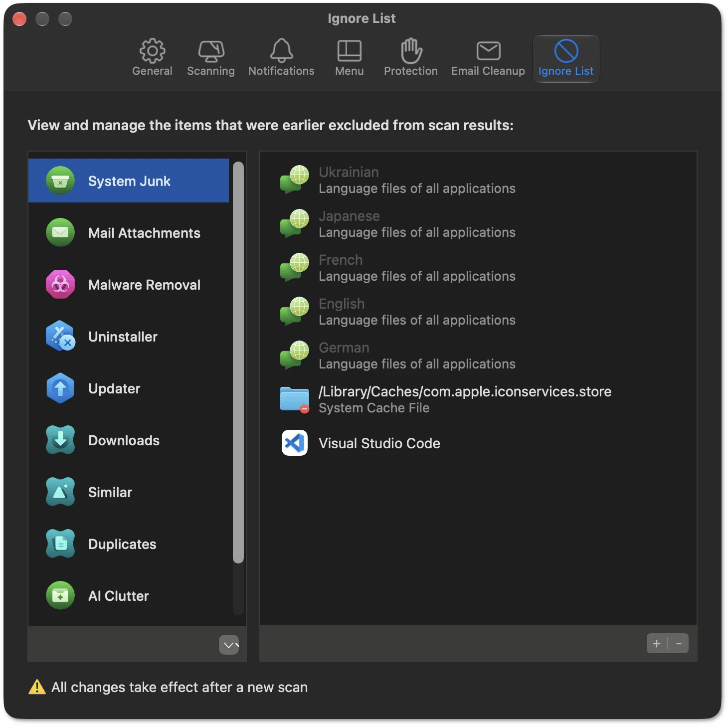Open the Email Cleanup envelope icon
This screenshot has height=726, width=728.
tap(488, 51)
